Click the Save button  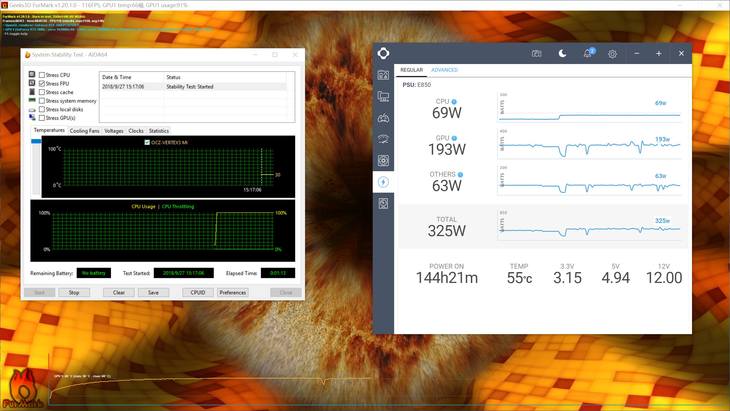[153, 292]
